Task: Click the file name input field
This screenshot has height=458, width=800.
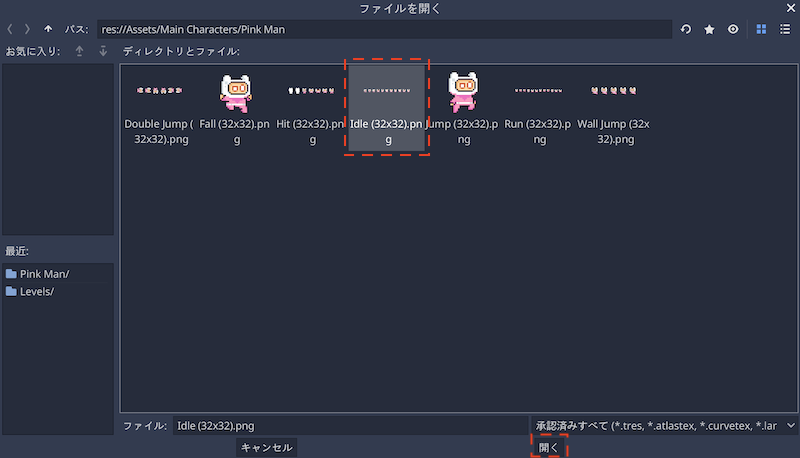Action: pyautogui.click(x=350, y=426)
